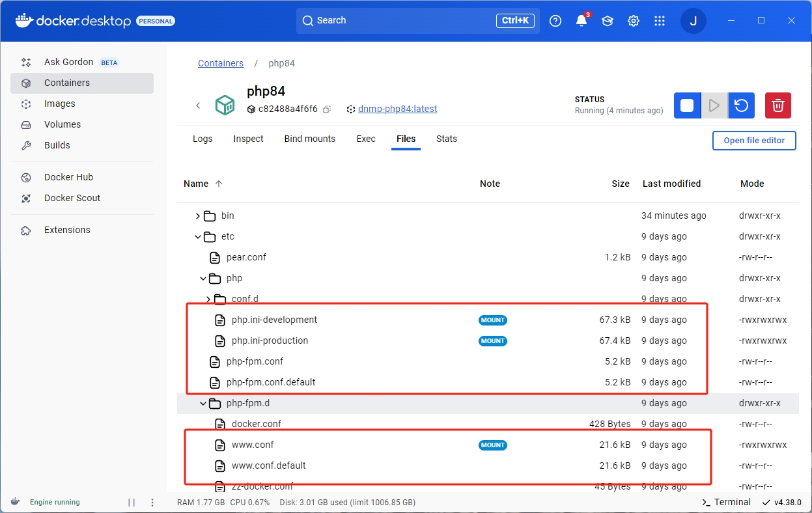812x513 pixels.
Task: Select the www.conf.default file
Action: point(269,466)
